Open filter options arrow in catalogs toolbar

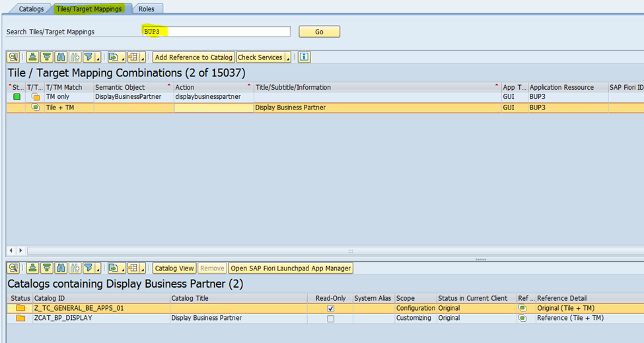(98, 268)
